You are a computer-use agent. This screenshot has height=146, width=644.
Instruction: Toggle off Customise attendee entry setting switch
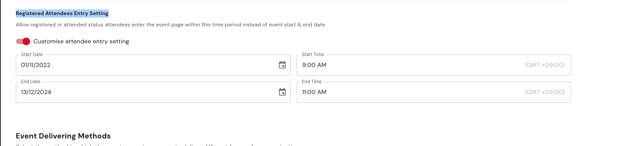click(x=23, y=41)
